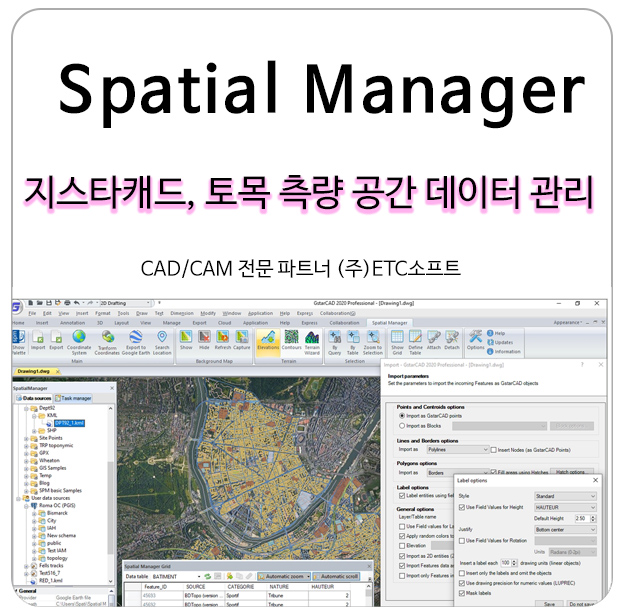Toggle the Elevations terrain tool
The height and width of the screenshot is (615, 624).
coord(268,341)
